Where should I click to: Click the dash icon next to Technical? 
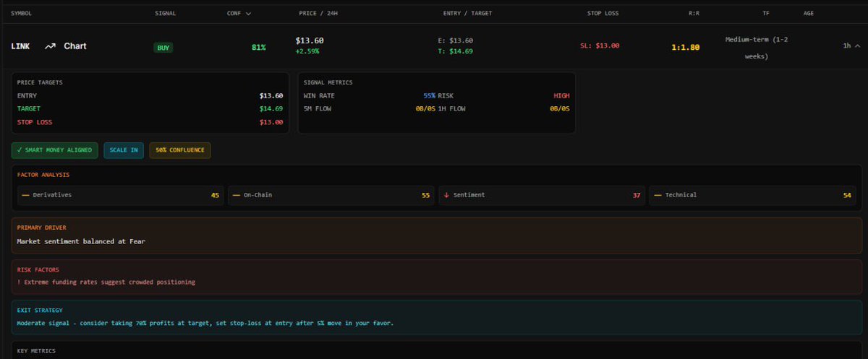pyautogui.click(x=658, y=195)
